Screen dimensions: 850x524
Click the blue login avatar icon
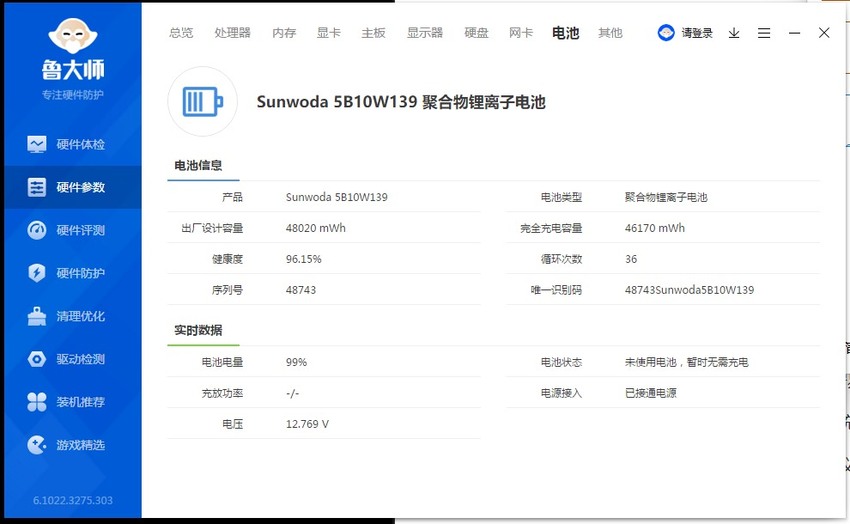pyautogui.click(x=666, y=33)
